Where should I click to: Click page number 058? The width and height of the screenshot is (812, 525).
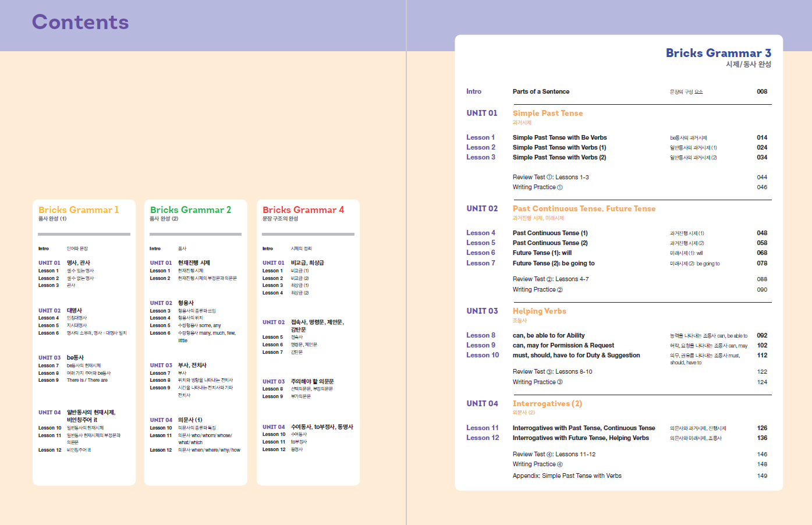point(762,243)
